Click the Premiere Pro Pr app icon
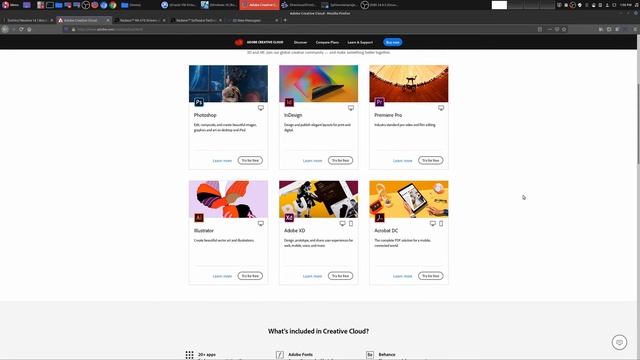The image size is (640, 360). (379, 102)
